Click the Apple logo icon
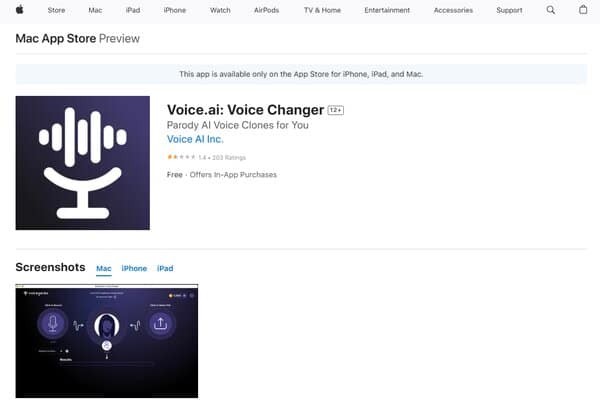600x410 pixels. (20, 10)
